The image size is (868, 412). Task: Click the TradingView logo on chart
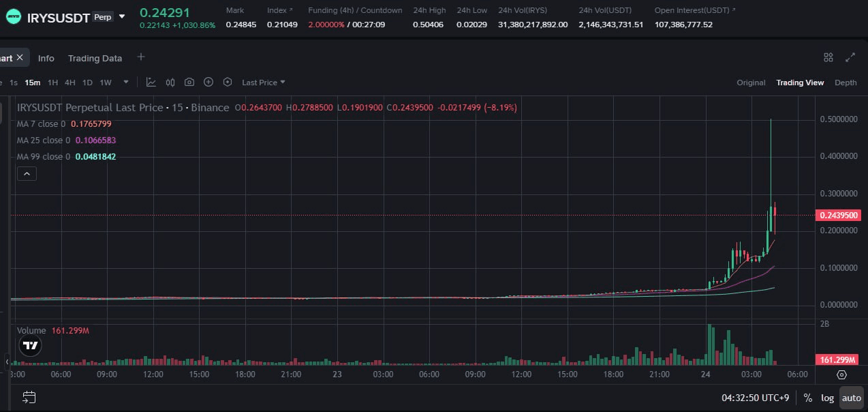pos(30,346)
